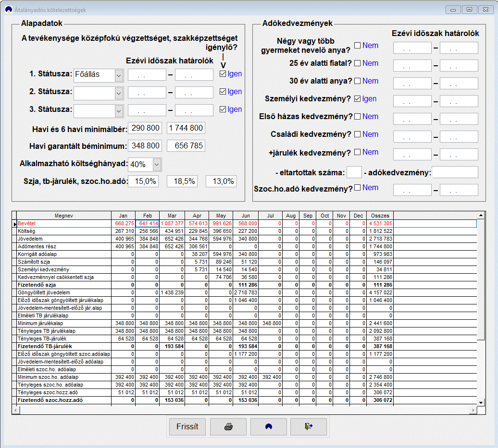
Task: Click the start date field for Első házas kedvezmény
Action: click(x=412, y=119)
